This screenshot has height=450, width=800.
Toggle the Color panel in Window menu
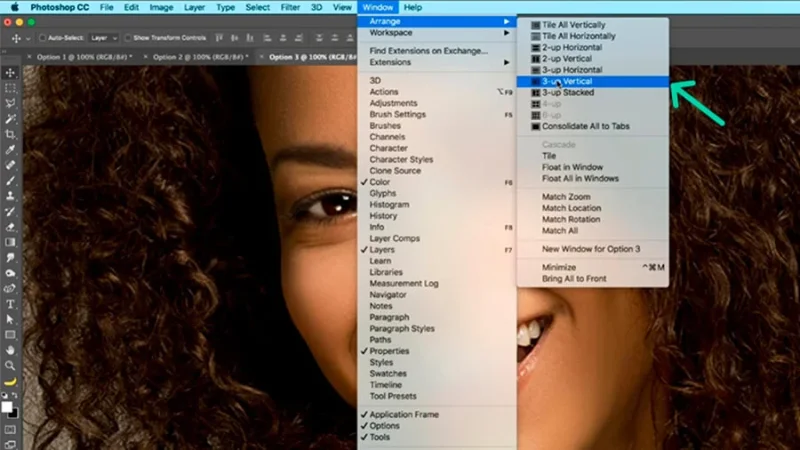[x=437, y=182]
